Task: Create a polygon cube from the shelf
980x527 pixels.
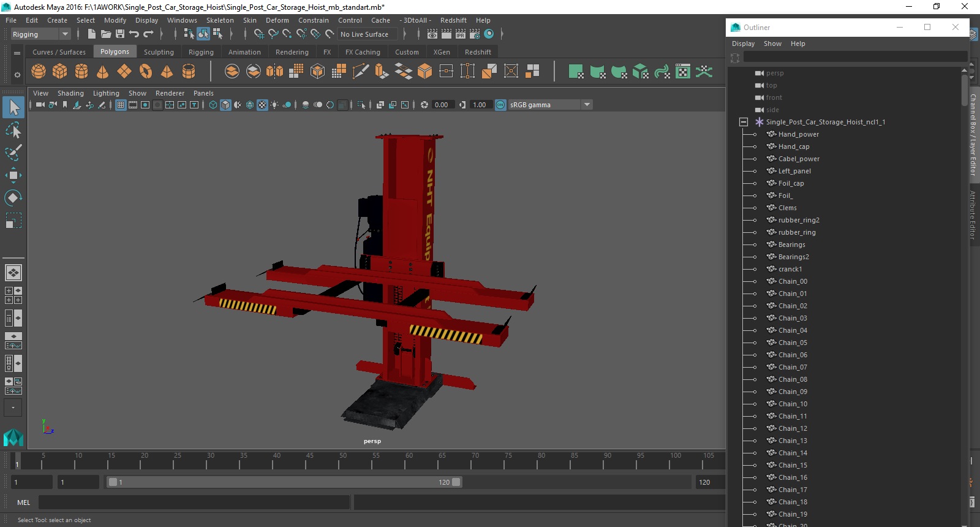Action: (60, 72)
